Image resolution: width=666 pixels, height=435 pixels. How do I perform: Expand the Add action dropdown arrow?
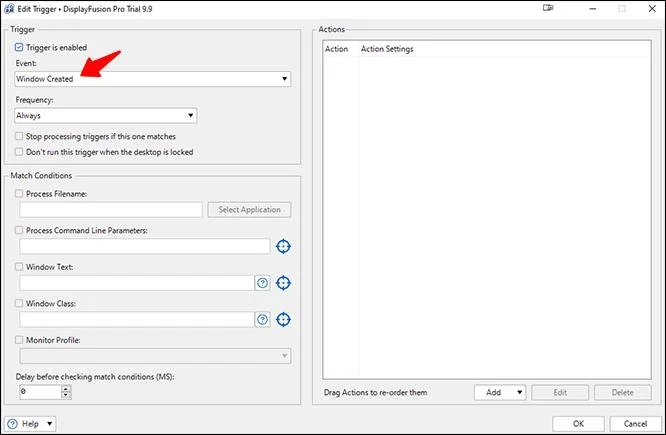(519, 393)
